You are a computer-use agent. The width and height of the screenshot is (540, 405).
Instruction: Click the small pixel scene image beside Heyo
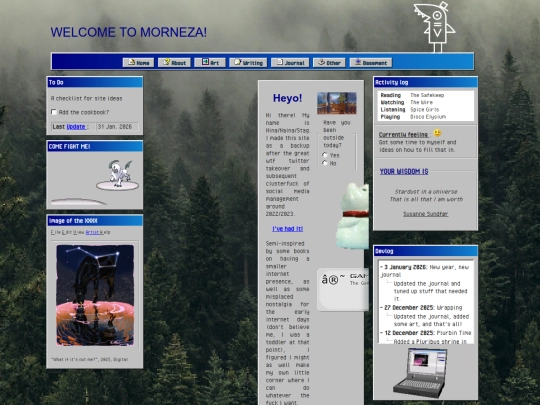(337, 103)
